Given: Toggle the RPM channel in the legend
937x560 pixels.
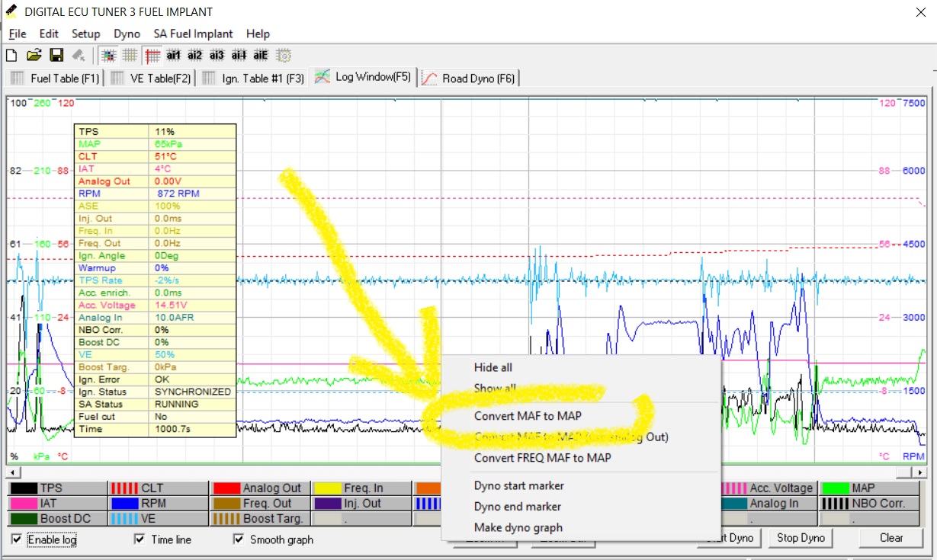Looking at the screenshot, I should [x=159, y=503].
